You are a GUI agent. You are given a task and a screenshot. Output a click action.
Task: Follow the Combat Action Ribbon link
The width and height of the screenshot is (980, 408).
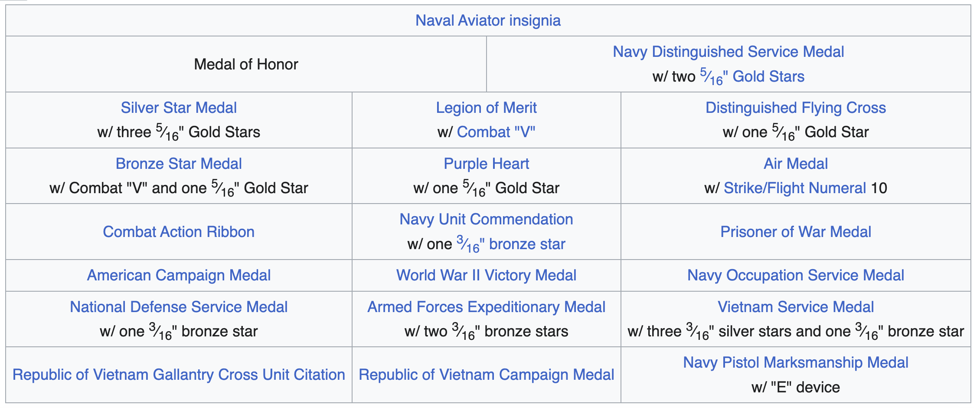click(x=179, y=232)
